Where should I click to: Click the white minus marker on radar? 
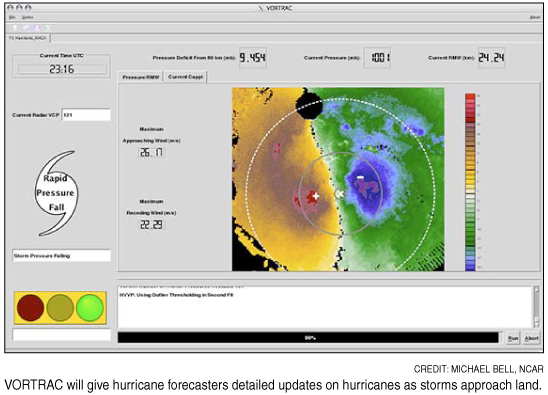tap(360, 178)
